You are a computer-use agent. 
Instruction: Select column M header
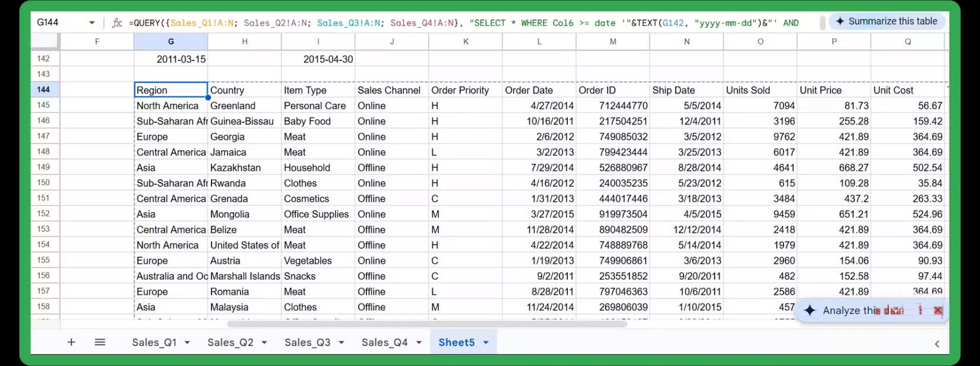click(x=613, y=42)
